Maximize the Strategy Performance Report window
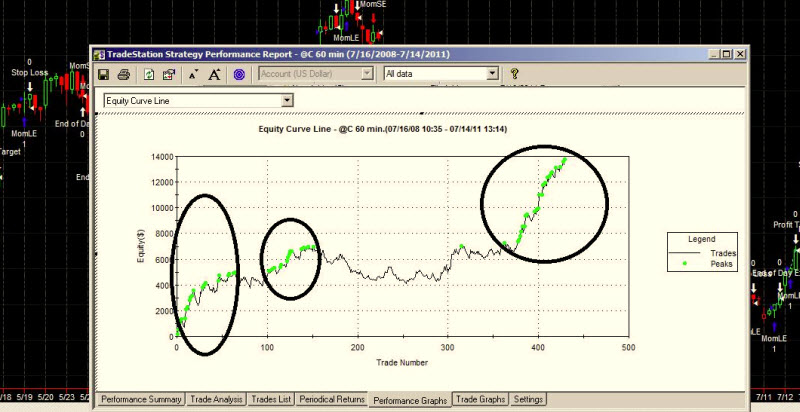Viewport: 800px width, 412px height. point(727,54)
